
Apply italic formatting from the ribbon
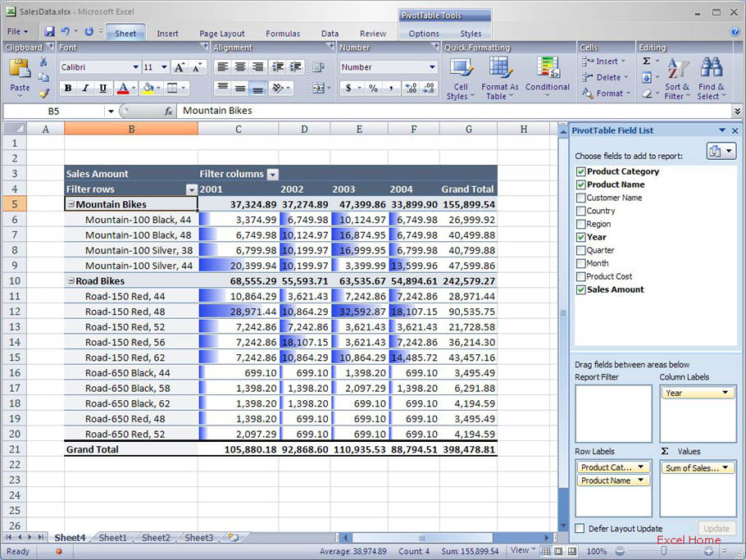(x=85, y=89)
